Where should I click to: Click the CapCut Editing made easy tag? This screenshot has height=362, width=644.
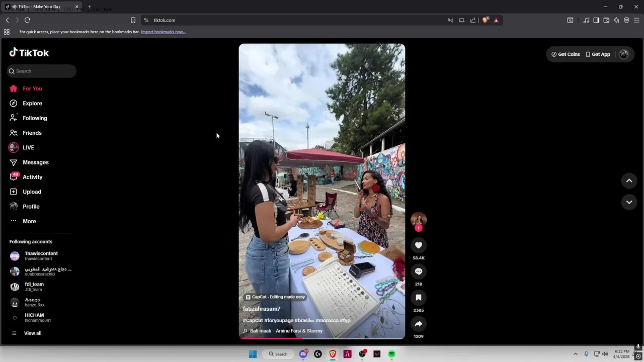(275, 297)
